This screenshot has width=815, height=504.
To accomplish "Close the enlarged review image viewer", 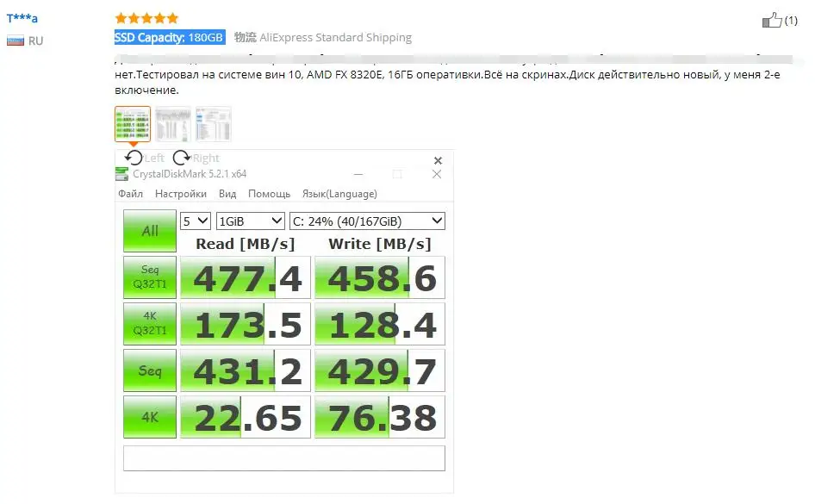I will (438, 160).
